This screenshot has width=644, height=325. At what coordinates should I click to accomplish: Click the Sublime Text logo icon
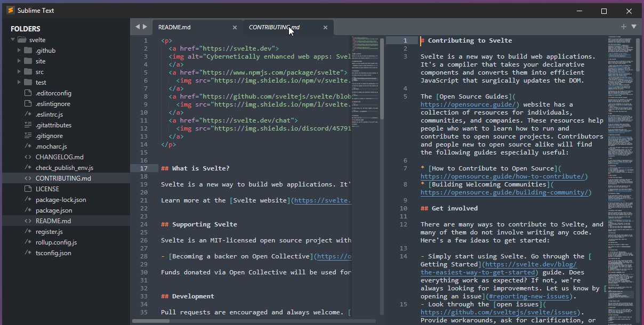[10, 11]
